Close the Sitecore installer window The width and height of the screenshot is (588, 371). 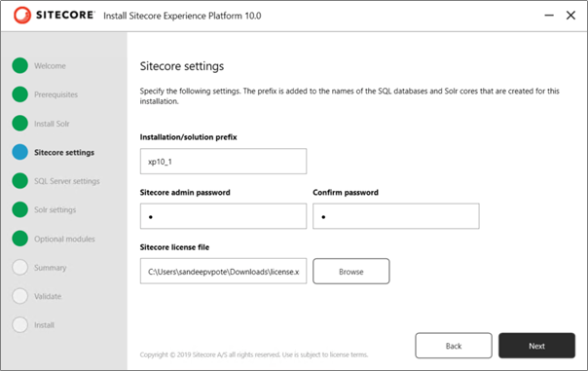click(570, 16)
